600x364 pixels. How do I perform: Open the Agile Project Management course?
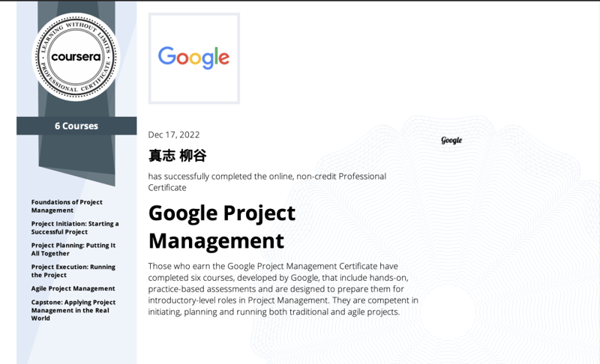(73, 288)
